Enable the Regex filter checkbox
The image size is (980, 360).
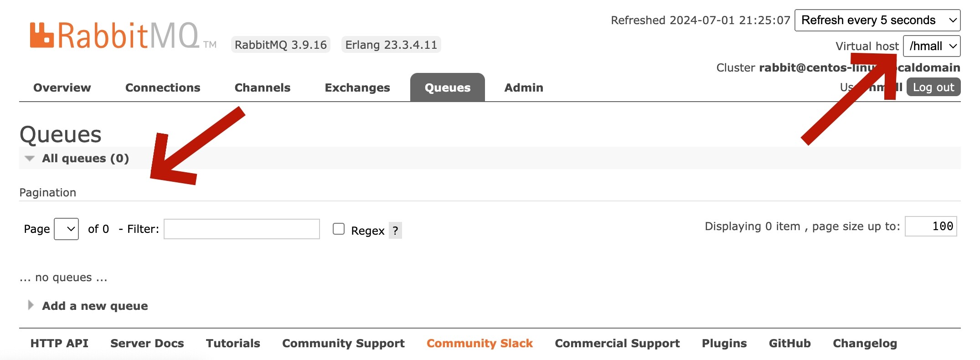click(x=338, y=229)
